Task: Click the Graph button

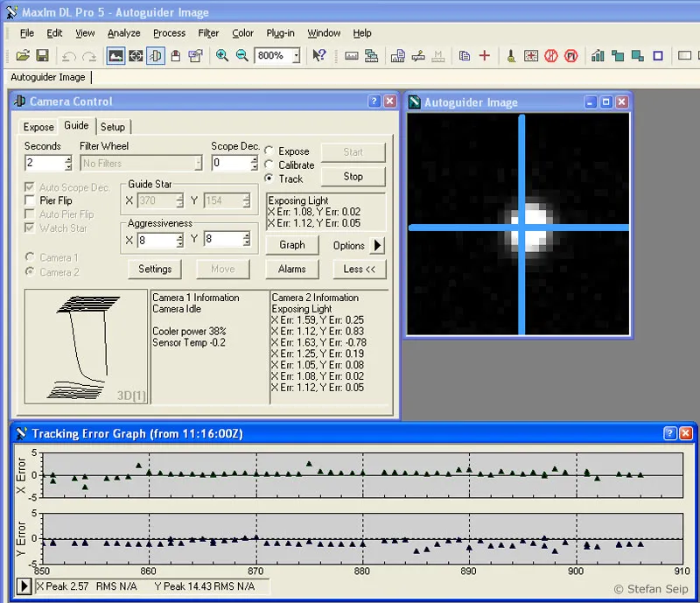Action: pos(292,245)
